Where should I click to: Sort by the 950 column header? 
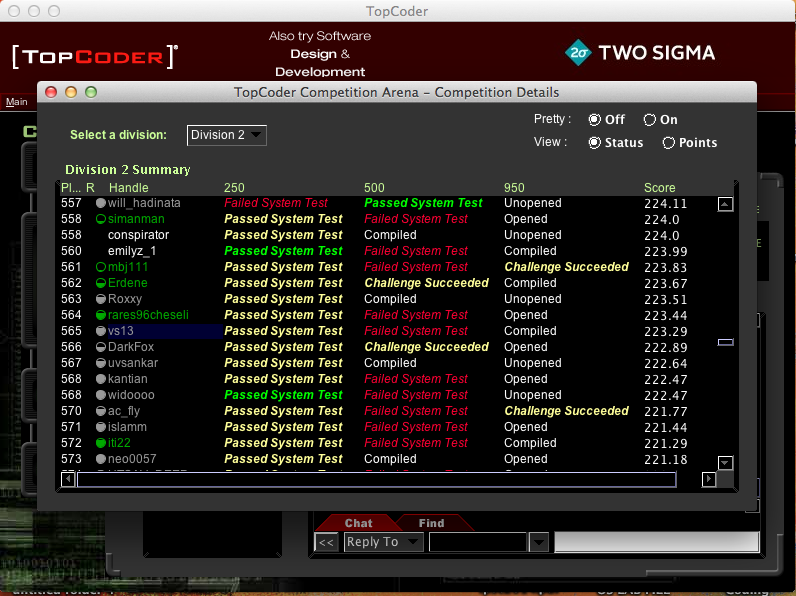(x=514, y=188)
